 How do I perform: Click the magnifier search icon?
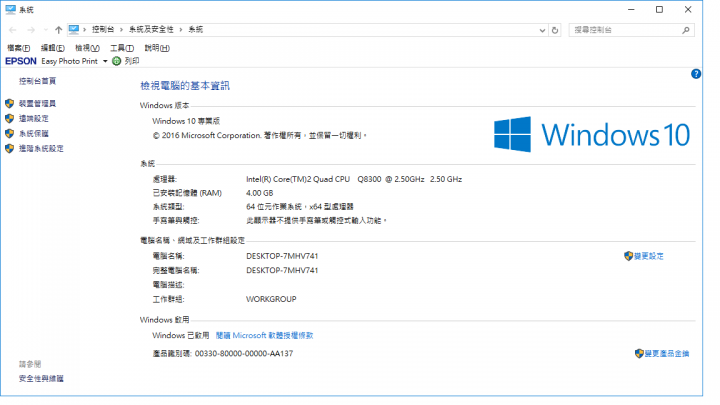686,30
